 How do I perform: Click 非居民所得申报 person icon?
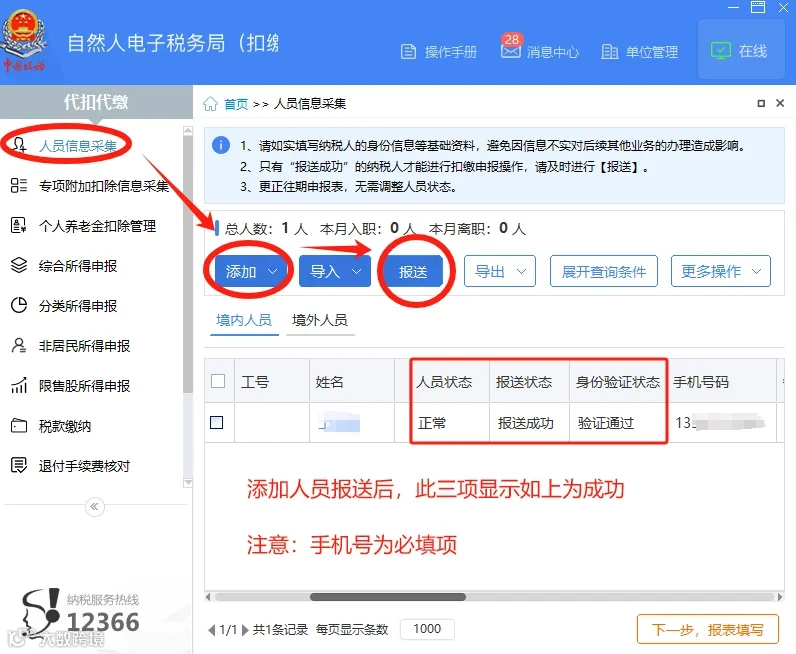[19, 345]
